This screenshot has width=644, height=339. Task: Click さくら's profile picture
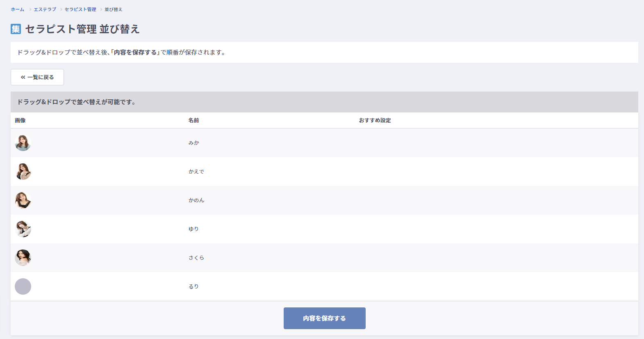pos(23,258)
